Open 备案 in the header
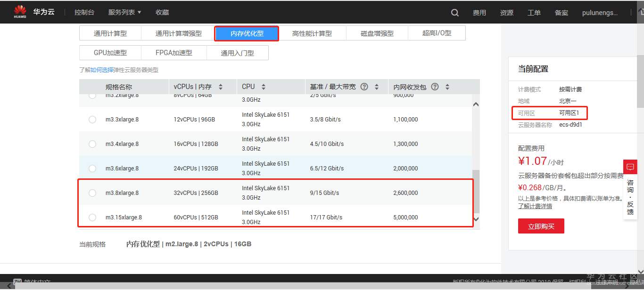 561,13
